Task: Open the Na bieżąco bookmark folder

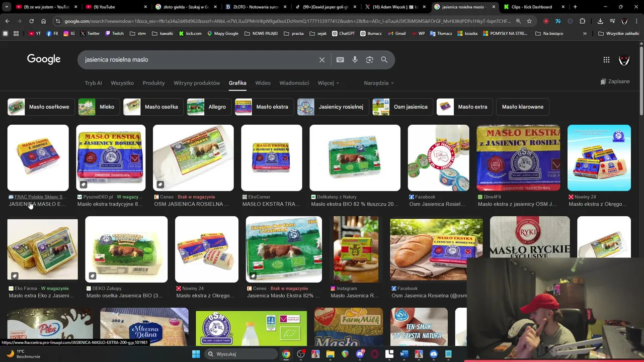Action: [x=549, y=33]
